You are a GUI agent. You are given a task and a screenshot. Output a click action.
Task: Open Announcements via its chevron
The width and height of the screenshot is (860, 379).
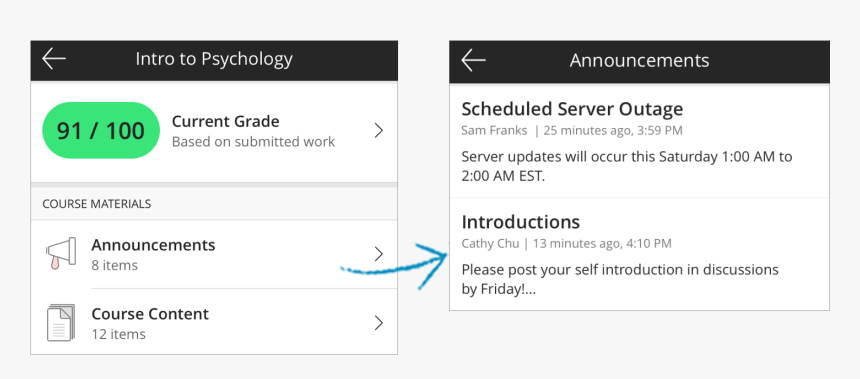click(378, 254)
